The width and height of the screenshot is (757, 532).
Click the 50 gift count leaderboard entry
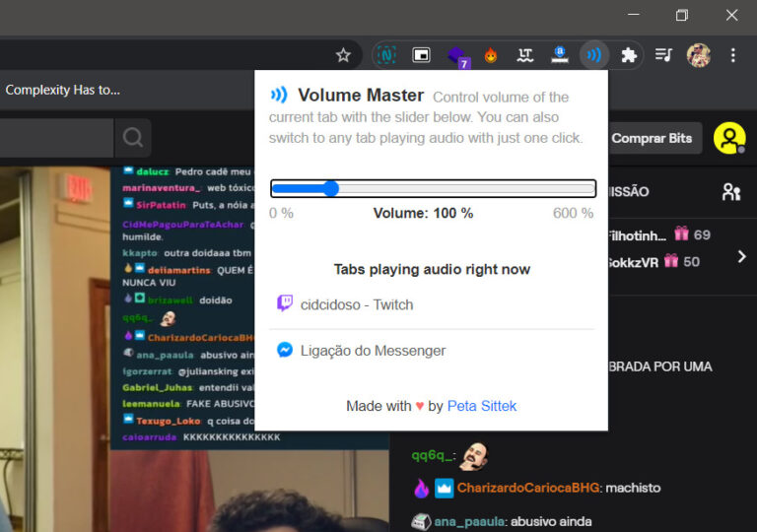[x=682, y=262]
